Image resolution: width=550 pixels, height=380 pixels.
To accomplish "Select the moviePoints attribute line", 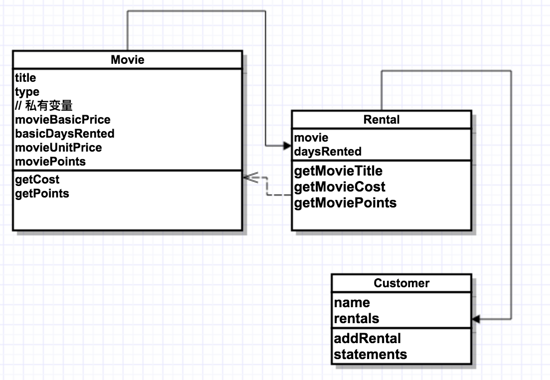I will click(x=50, y=162).
